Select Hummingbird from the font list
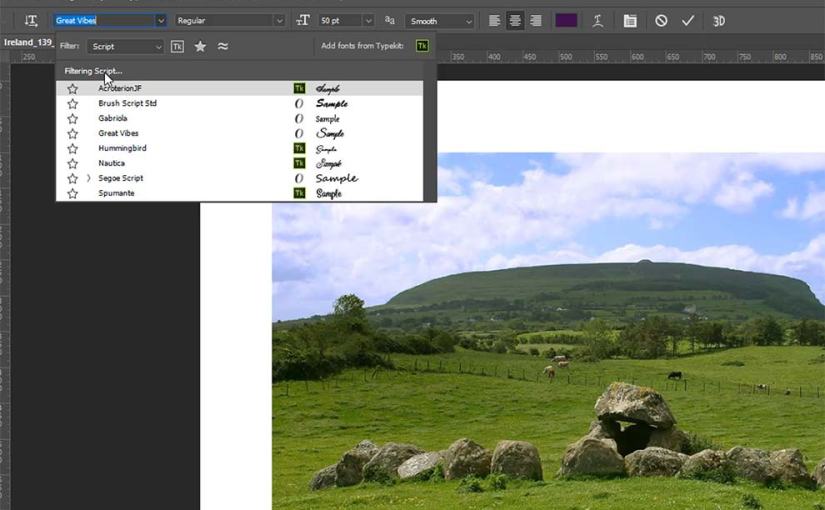 tap(122, 148)
